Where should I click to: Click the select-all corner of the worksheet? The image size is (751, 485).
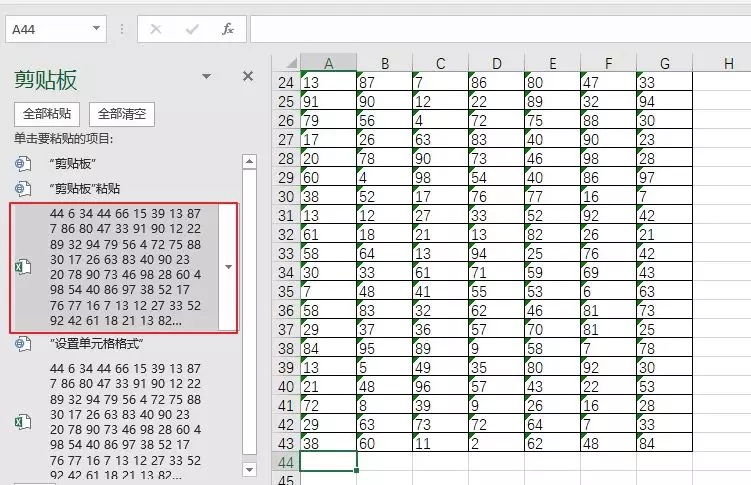click(x=286, y=64)
